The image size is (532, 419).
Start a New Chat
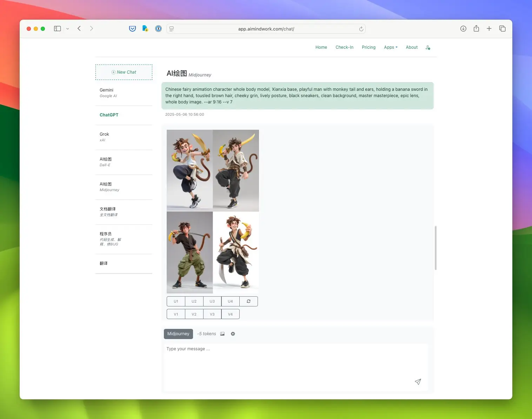[124, 72]
